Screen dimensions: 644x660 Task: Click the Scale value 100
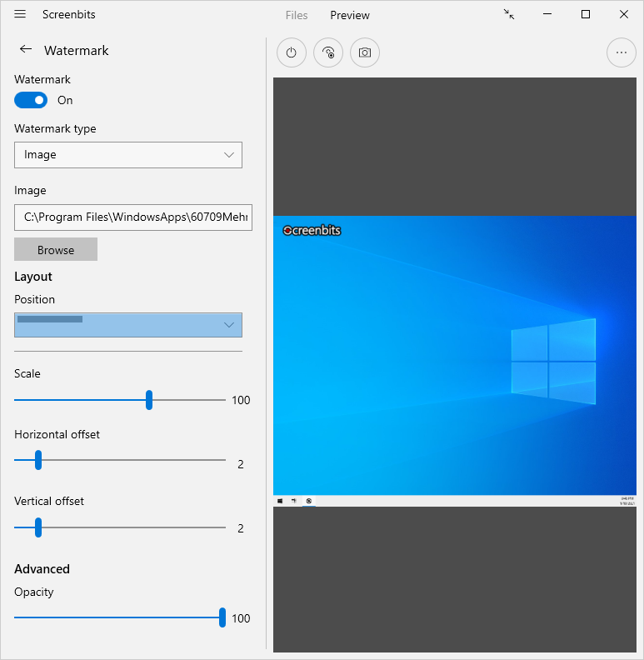click(241, 400)
